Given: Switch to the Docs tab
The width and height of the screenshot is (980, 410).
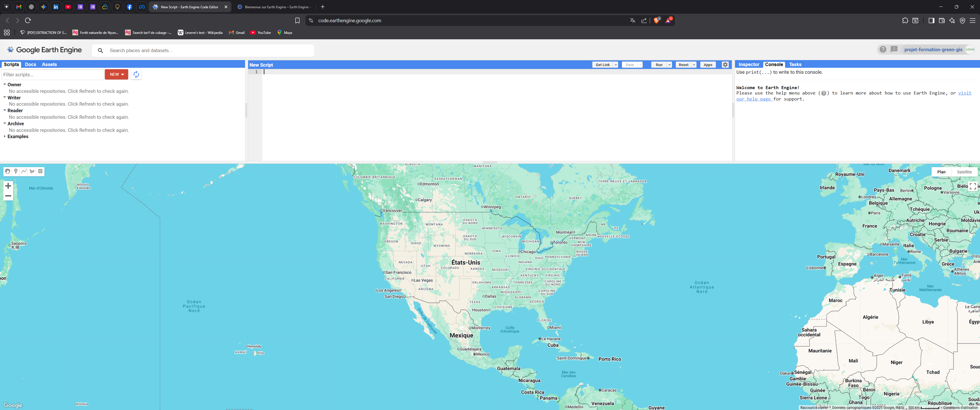Looking at the screenshot, I should (x=30, y=65).
